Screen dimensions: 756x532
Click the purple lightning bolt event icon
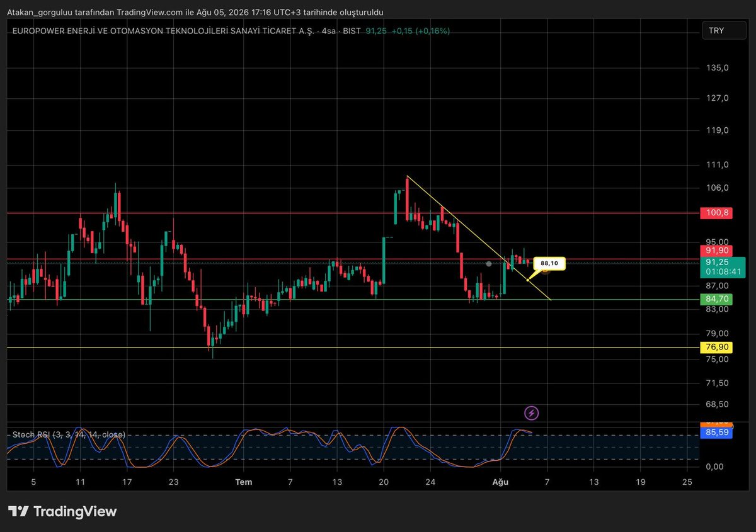532,413
